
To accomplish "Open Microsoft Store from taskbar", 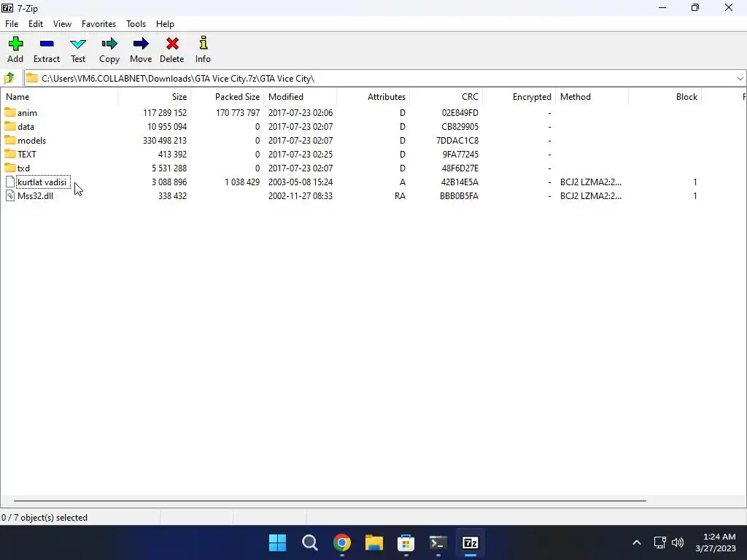I will (406, 542).
